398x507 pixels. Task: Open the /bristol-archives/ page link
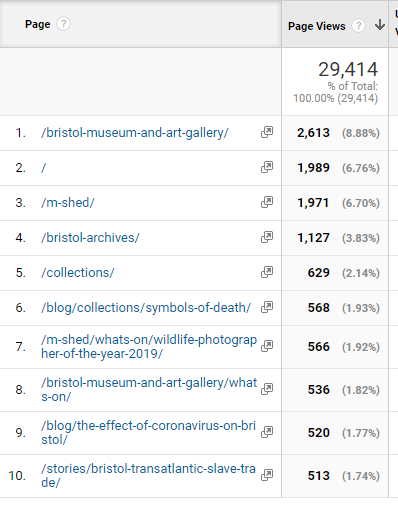tap(90, 238)
